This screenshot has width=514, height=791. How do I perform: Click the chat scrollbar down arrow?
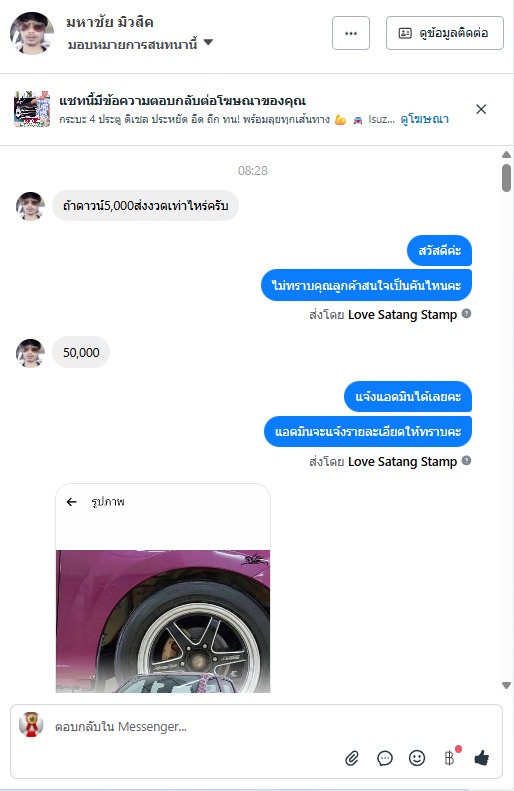coord(506,685)
